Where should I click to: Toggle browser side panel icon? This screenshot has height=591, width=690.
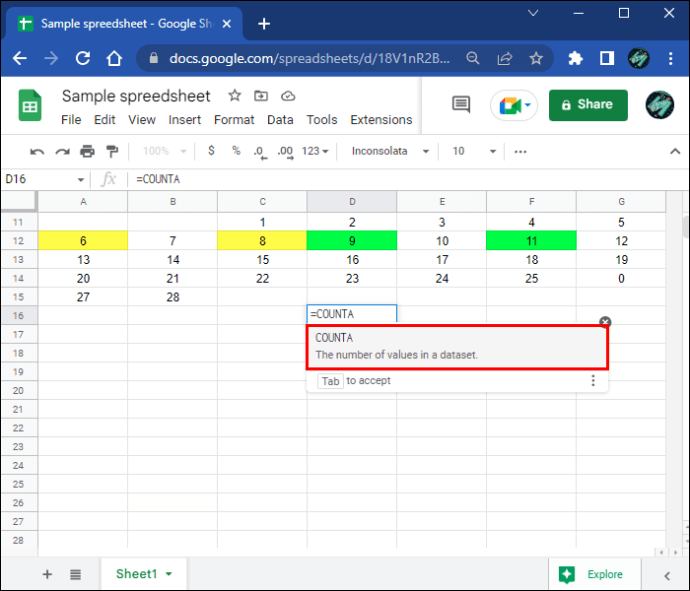click(607, 58)
